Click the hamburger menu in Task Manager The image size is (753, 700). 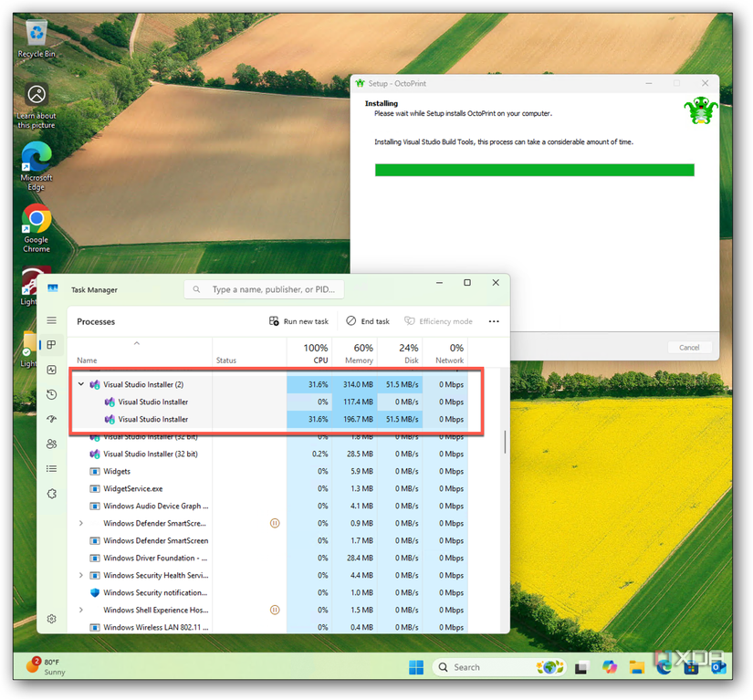51,321
